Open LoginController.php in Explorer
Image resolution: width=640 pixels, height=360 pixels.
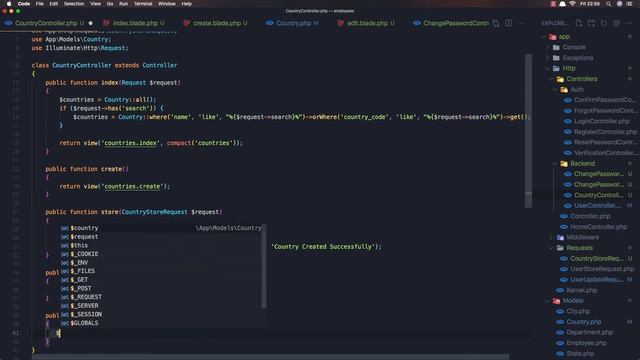pos(602,121)
